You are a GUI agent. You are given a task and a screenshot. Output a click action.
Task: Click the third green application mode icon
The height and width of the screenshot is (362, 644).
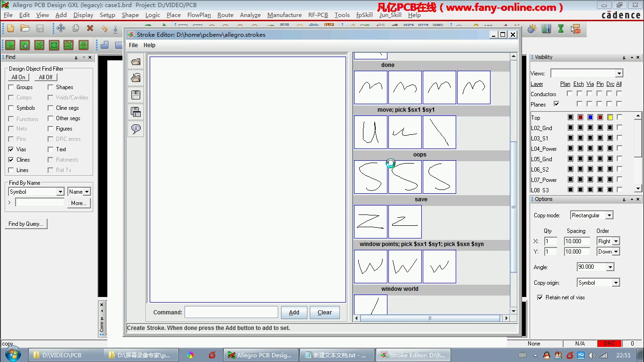pos(39,45)
